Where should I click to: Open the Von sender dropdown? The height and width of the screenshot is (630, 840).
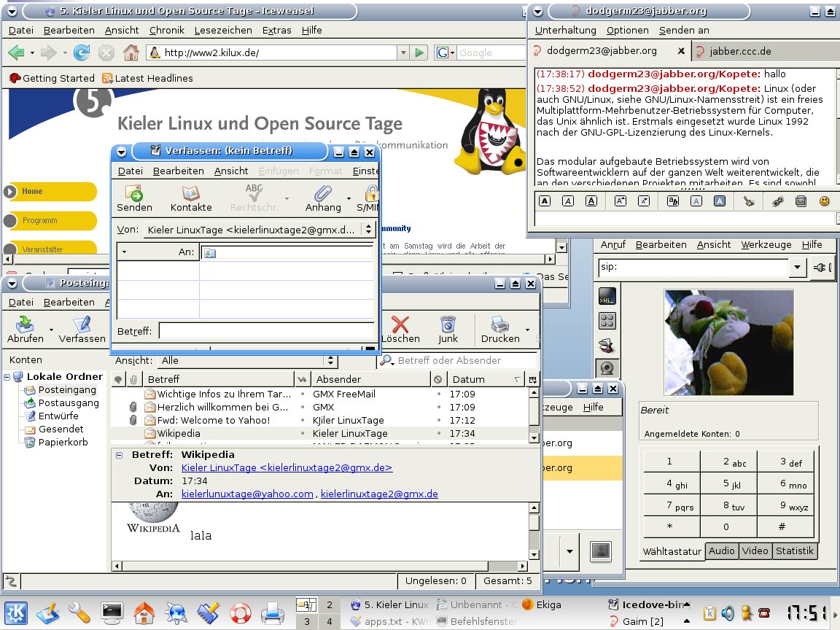(x=368, y=229)
